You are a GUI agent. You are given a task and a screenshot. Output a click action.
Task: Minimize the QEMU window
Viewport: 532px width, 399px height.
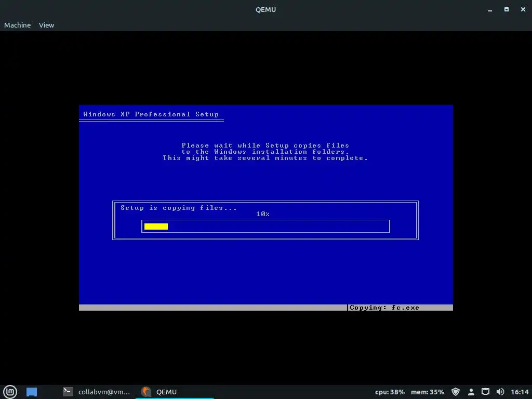coord(490,10)
